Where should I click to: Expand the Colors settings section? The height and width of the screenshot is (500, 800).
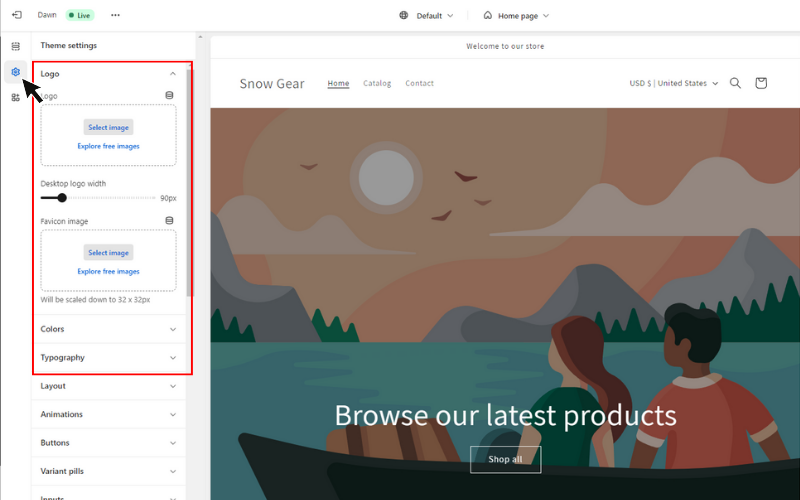point(108,329)
